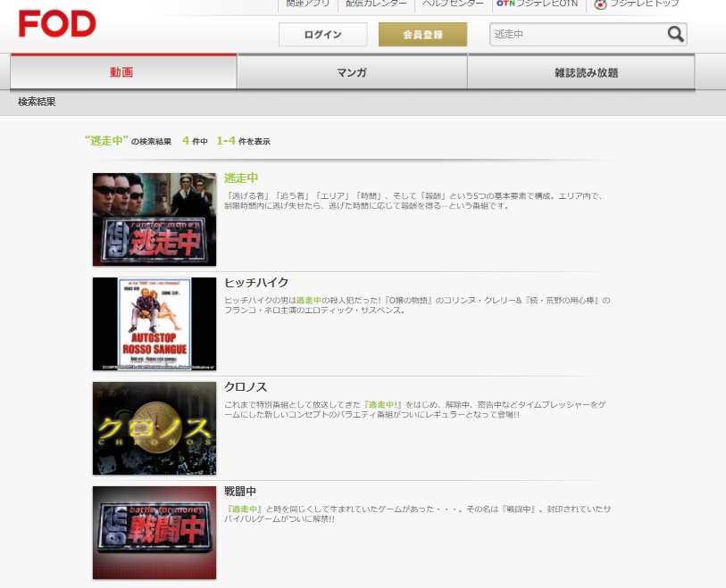Viewport: 726px width, 588px height.
Task: Switch to the 動画 tab
Action: [123, 71]
